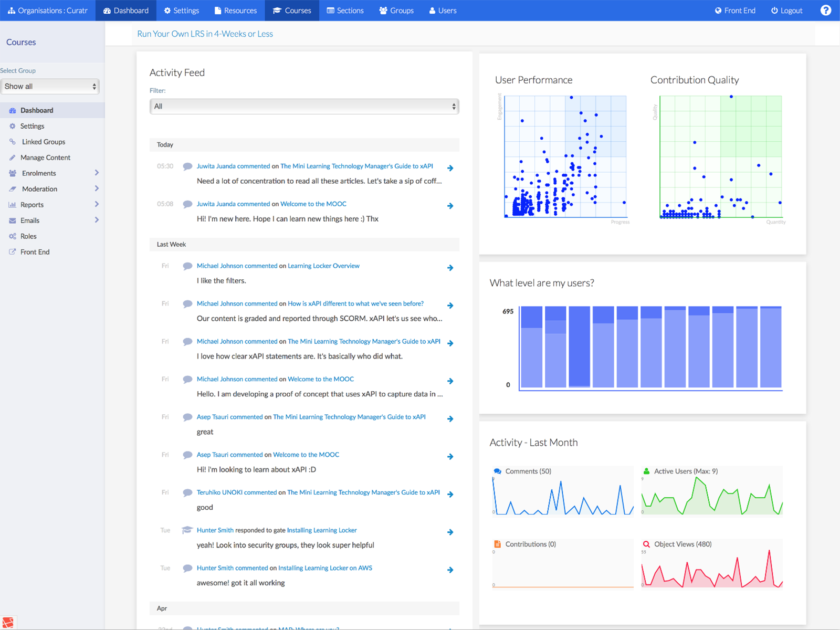Click the arrow icon for the 05:30 comment
The width and height of the screenshot is (840, 630).
450,168
